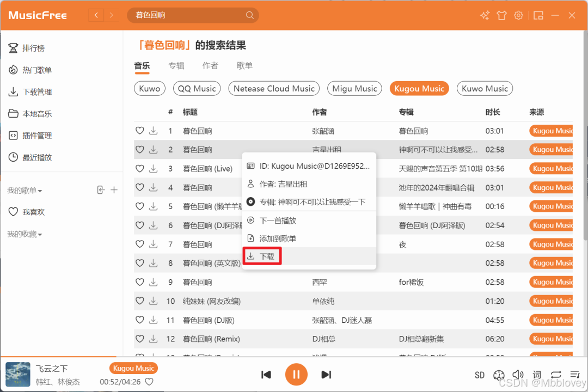This screenshot has height=392, width=588.
Task: Go to 下载管理 download manager
Action: (30, 91)
